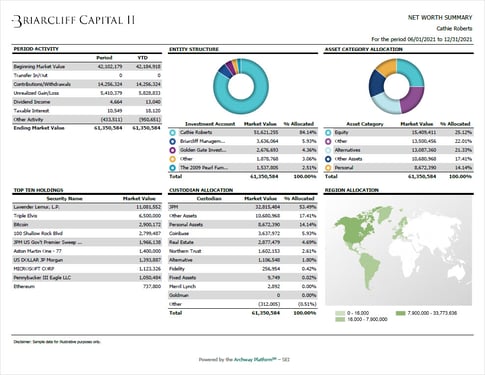Click the Investment Account column header
This screenshot has width=485, height=375.
click(210, 124)
